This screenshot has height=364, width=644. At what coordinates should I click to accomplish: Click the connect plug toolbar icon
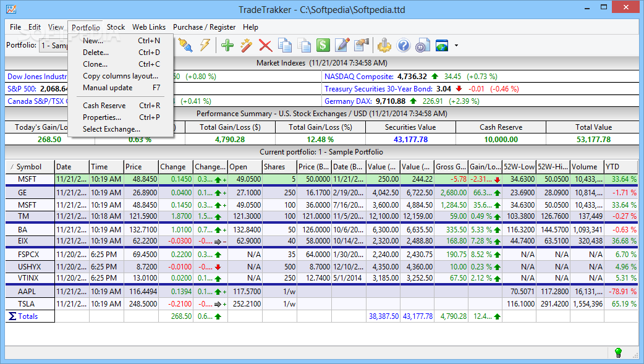185,44
